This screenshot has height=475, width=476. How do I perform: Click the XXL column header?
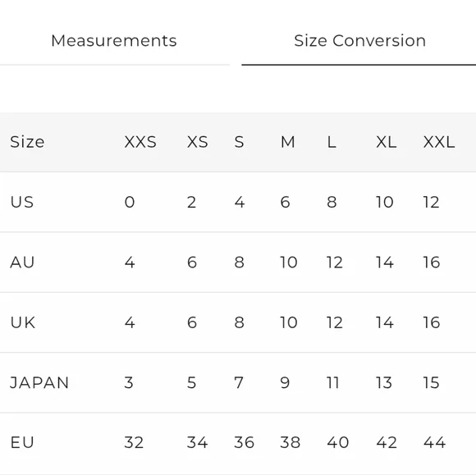439,142
